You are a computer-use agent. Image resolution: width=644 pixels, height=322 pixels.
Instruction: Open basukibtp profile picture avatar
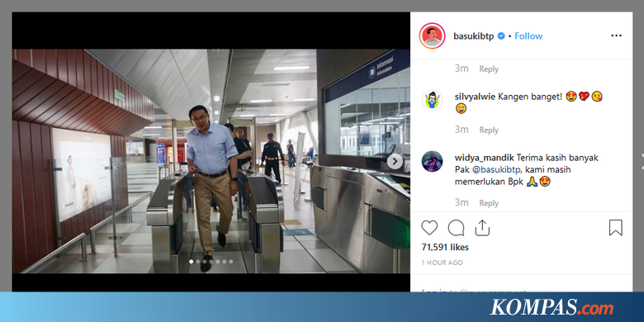pos(432,36)
